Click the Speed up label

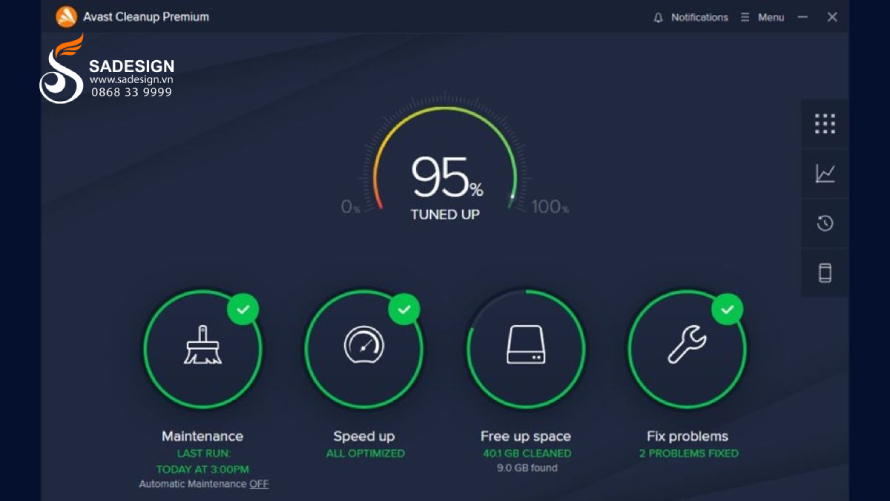[364, 436]
